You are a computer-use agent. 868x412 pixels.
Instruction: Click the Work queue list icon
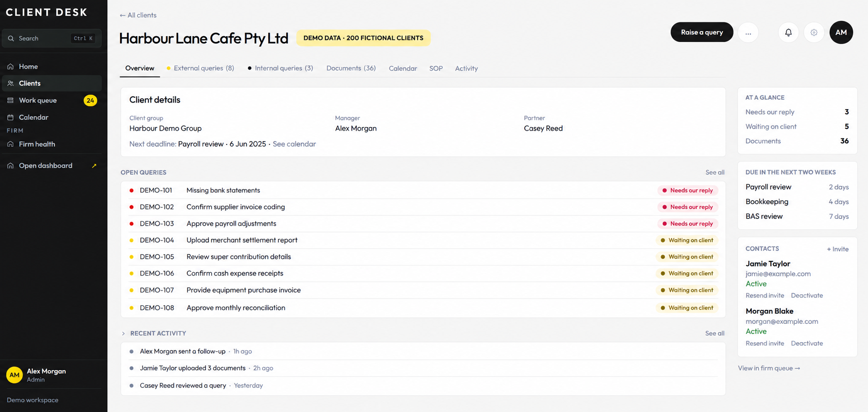pyautogui.click(x=10, y=100)
